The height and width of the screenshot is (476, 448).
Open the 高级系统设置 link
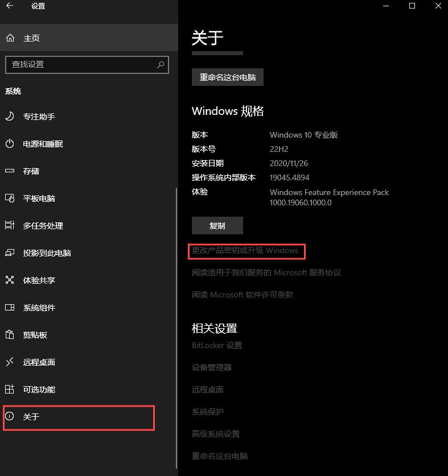click(216, 434)
